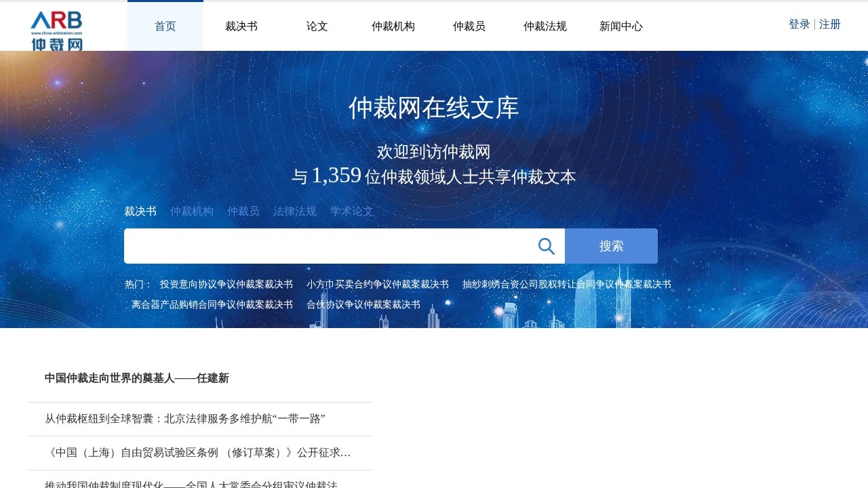Click the 搜索 button

coord(611,246)
